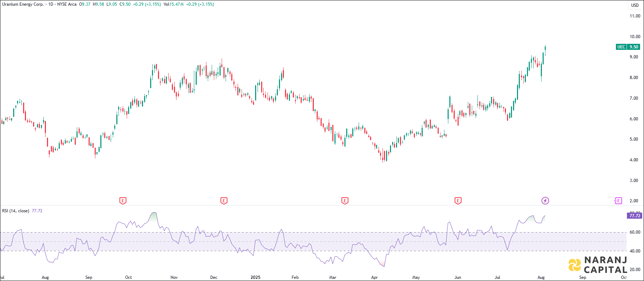Open the USD currency selector

pyautogui.click(x=635, y=5)
